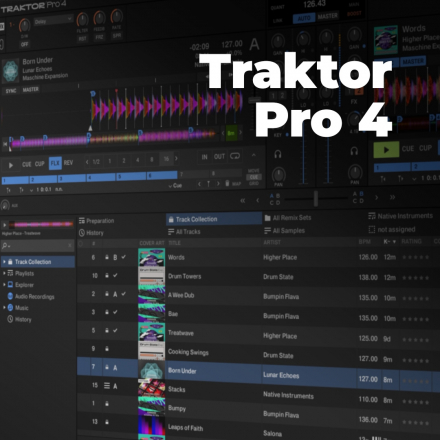
Task: Toggle the SPR effect button
Action: (x=117, y=36)
